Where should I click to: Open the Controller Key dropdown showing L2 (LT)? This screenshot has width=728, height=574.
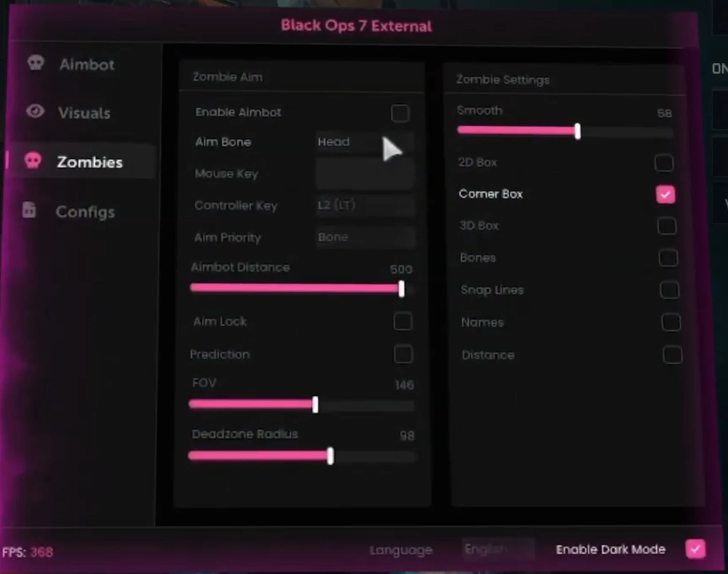pos(365,205)
